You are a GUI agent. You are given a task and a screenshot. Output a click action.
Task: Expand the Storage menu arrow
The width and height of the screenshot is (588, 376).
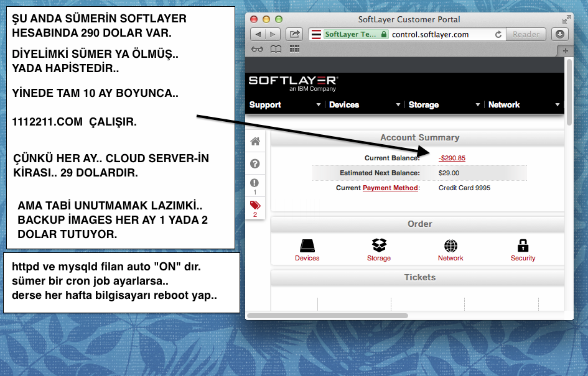click(477, 105)
